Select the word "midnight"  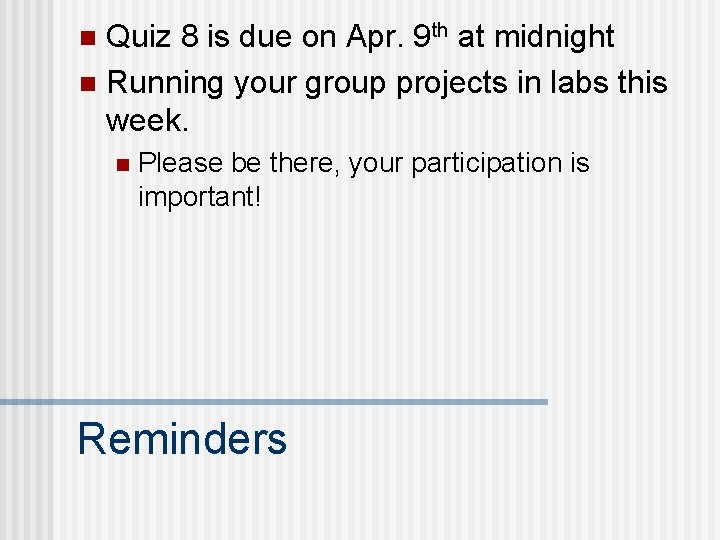pyautogui.click(x=554, y=38)
